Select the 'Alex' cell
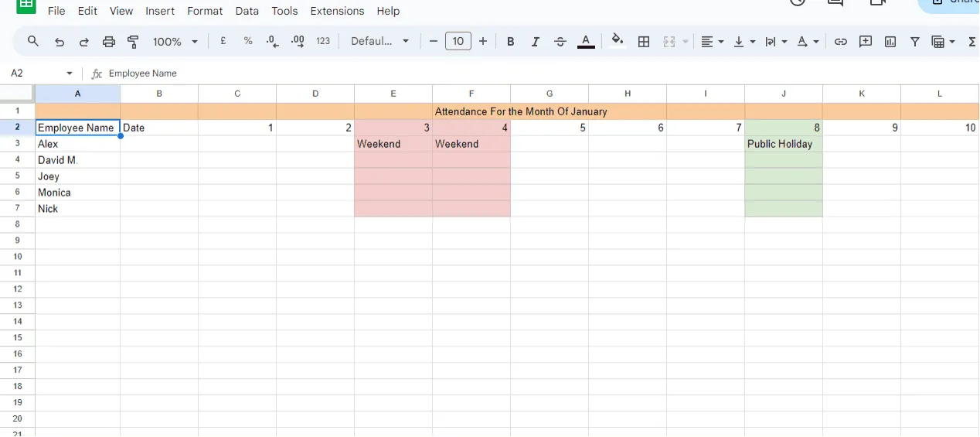This screenshot has height=437, width=980. coord(77,144)
